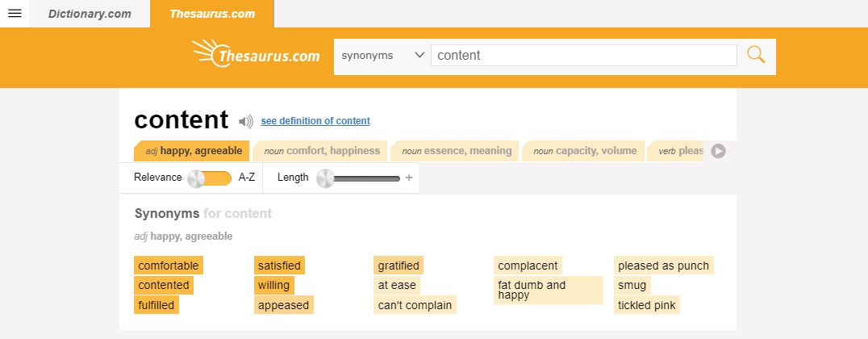
Task: Select the "adj happy, agreeable" tab
Action: click(193, 151)
